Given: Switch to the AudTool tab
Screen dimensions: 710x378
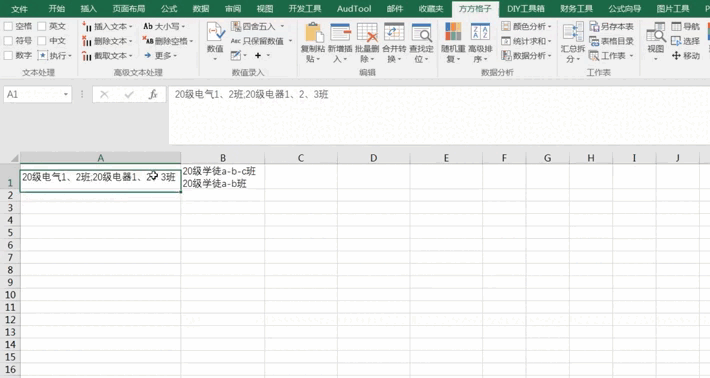Looking at the screenshot, I should (354, 9).
